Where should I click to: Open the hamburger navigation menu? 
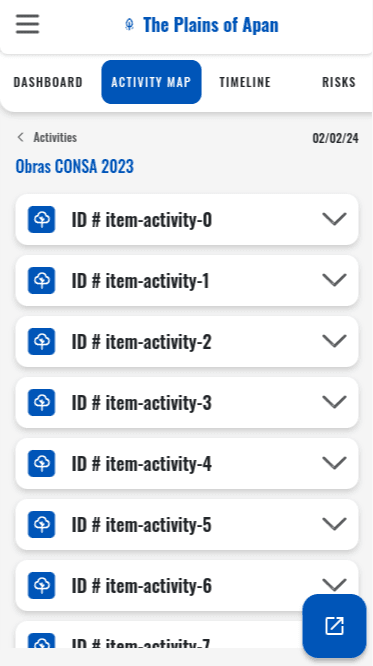point(28,24)
